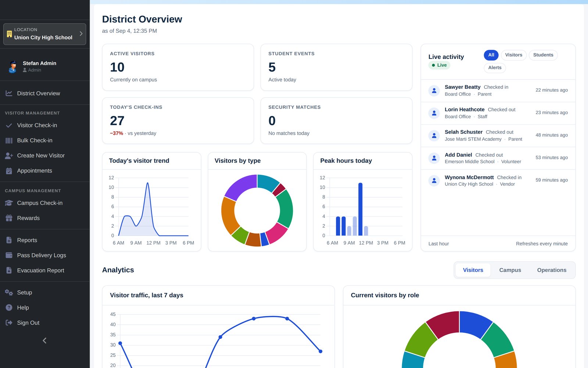Click the Campus Check-in graduation cap icon
Image resolution: width=588 pixels, height=368 pixels.
point(9,203)
